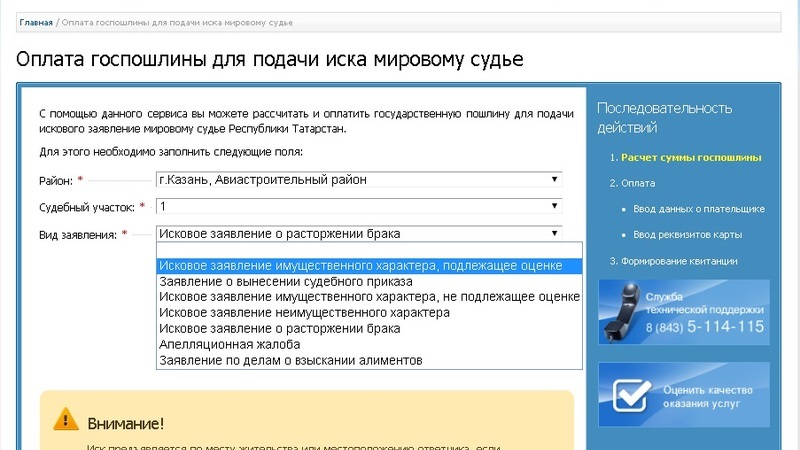
Task: Go to Главная breadcrumb link
Action: [36, 21]
